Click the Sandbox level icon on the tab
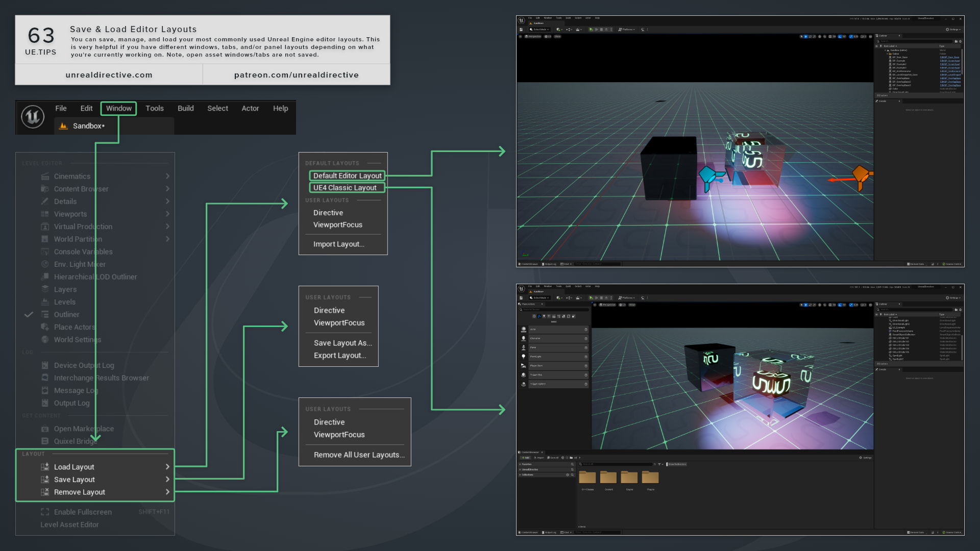This screenshot has width=980, height=551. (x=63, y=126)
